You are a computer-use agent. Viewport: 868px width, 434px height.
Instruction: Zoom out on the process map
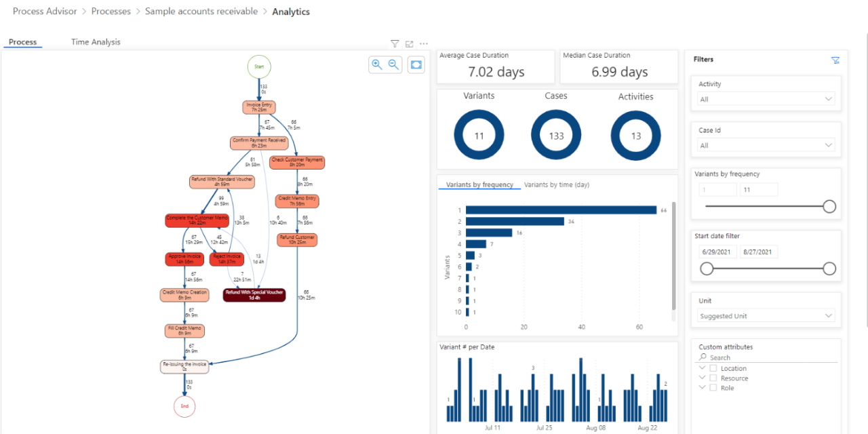click(x=393, y=64)
